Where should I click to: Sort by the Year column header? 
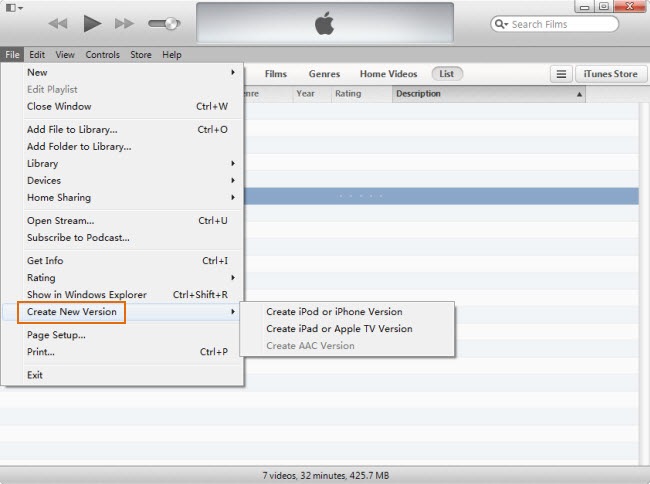(312, 94)
